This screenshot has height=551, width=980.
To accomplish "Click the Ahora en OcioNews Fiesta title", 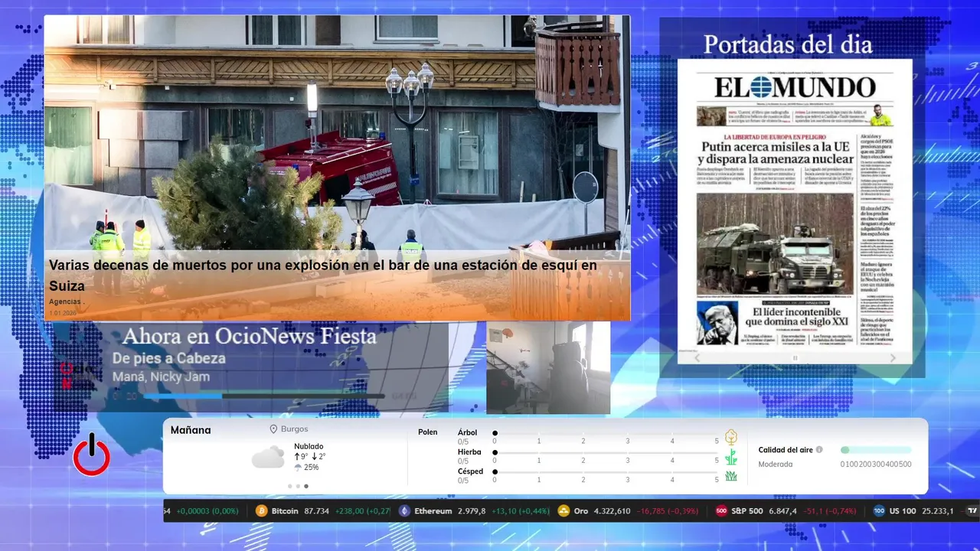I will click(250, 337).
